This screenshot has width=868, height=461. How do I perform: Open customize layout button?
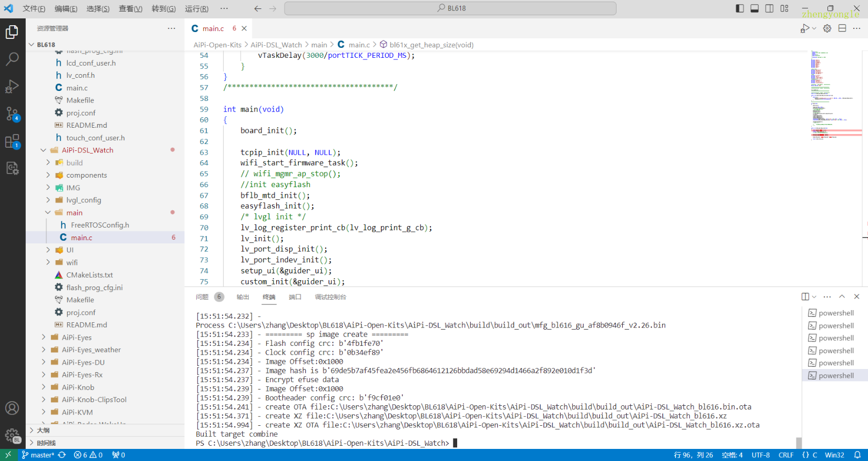784,8
